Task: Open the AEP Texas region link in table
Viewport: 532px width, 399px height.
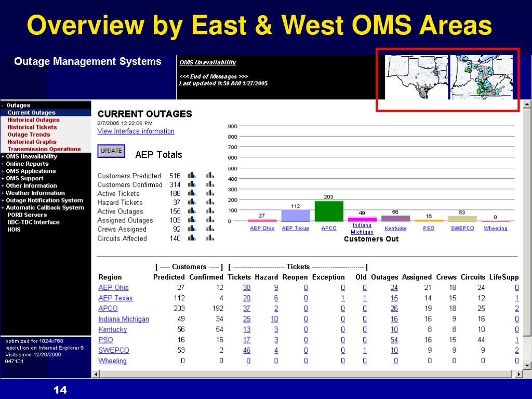Action: pyautogui.click(x=115, y=298)
